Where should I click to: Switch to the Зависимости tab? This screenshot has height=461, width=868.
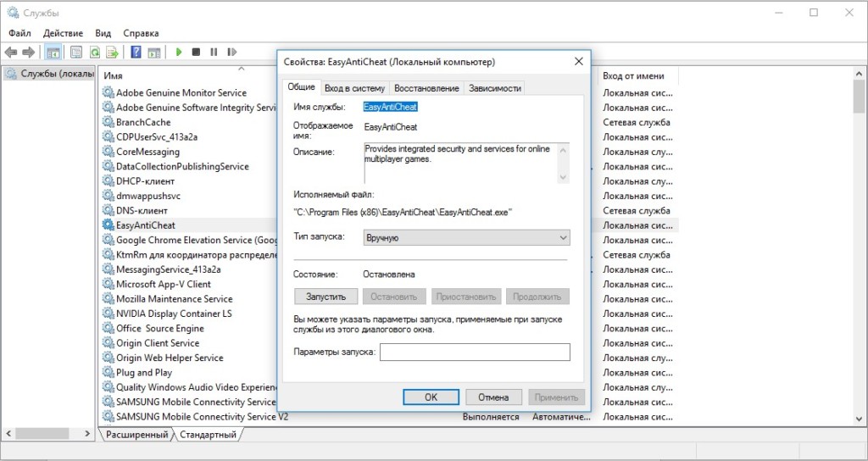(495, 88)
